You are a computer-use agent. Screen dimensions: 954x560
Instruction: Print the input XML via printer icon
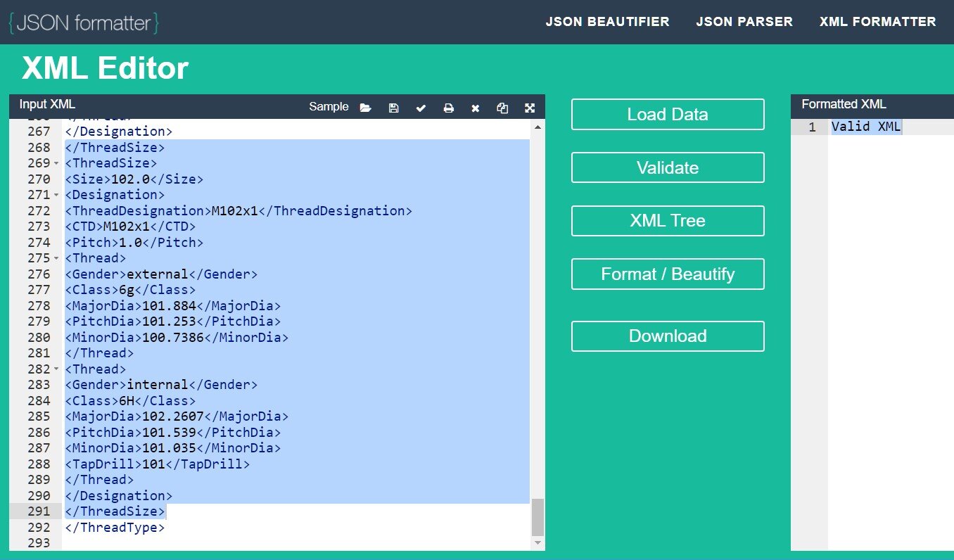[448, 108]
